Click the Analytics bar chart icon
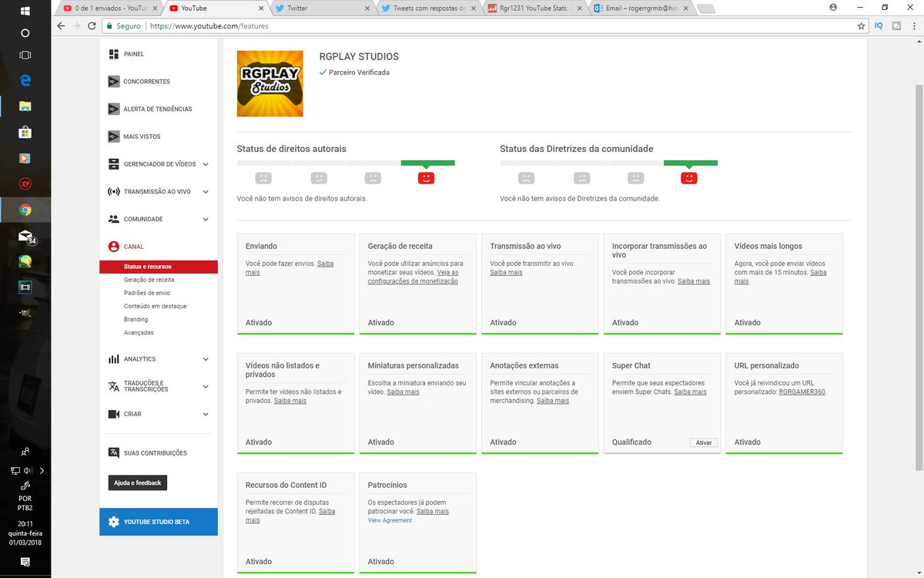924x578 pixels. (114, 359)
